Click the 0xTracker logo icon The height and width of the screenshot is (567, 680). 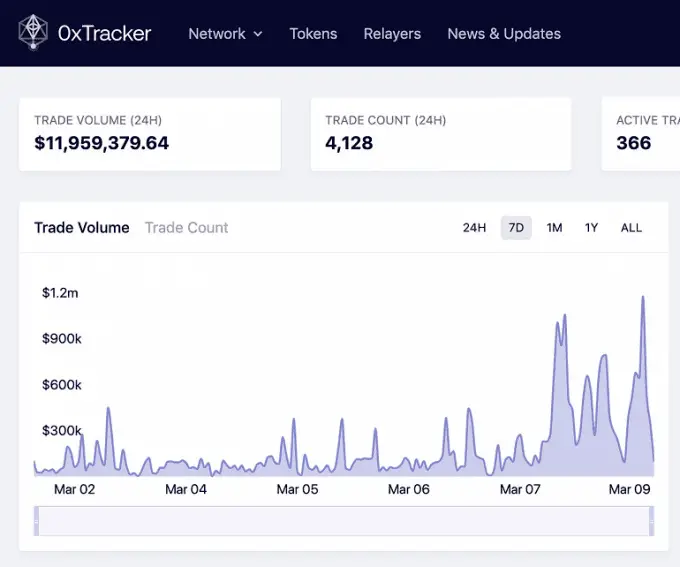pos(33,33)
